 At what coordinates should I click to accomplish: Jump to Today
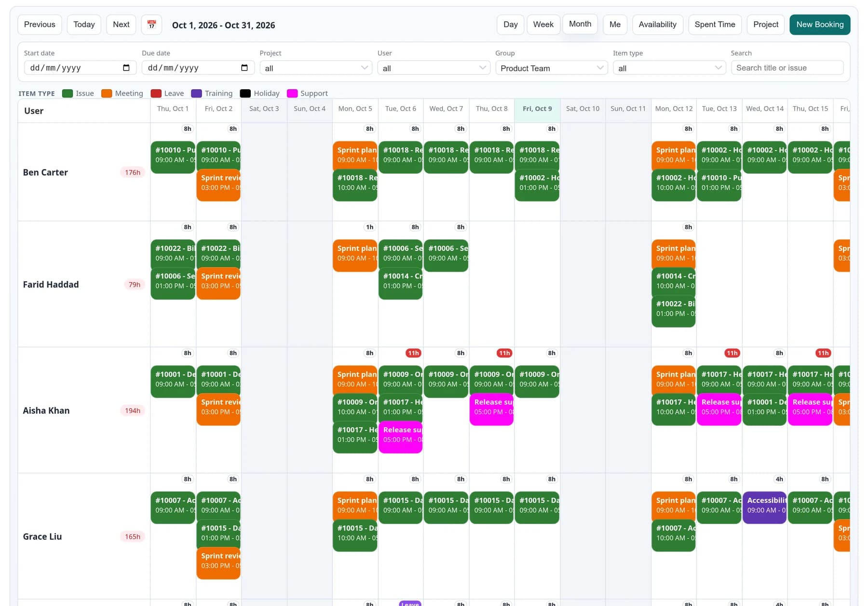84,25
